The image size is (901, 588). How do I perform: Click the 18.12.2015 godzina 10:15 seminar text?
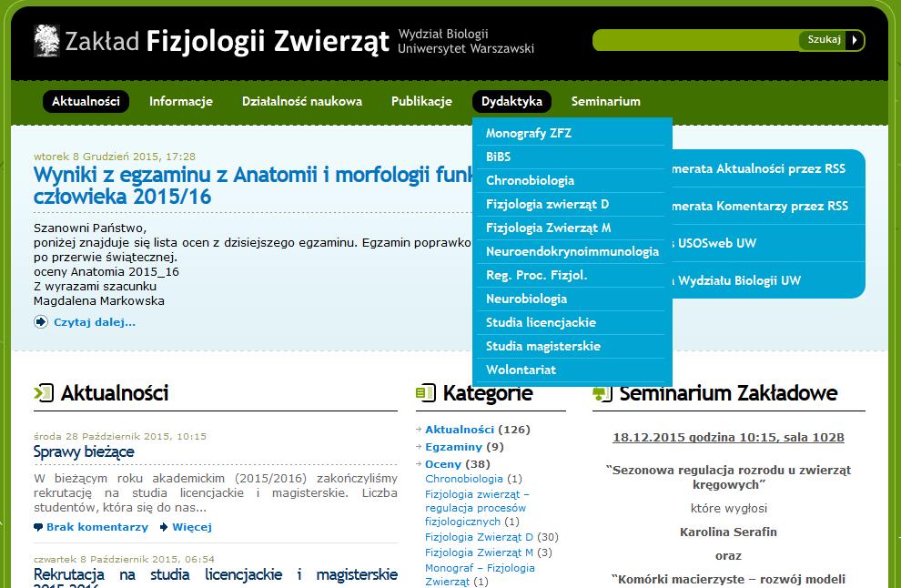pyautogui.click(x=729, y=438)
